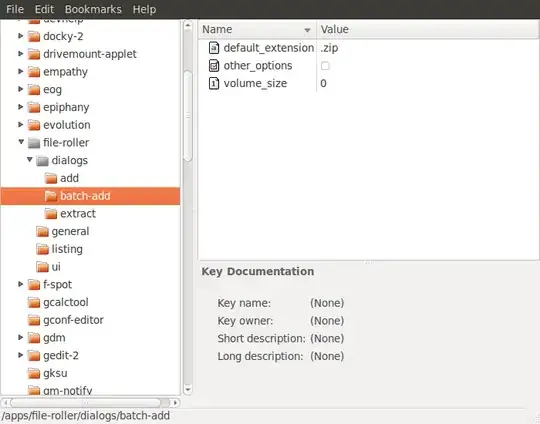Collapse the file-roller tree node
This screenshot has width=540, height=424.
point(21,142)
